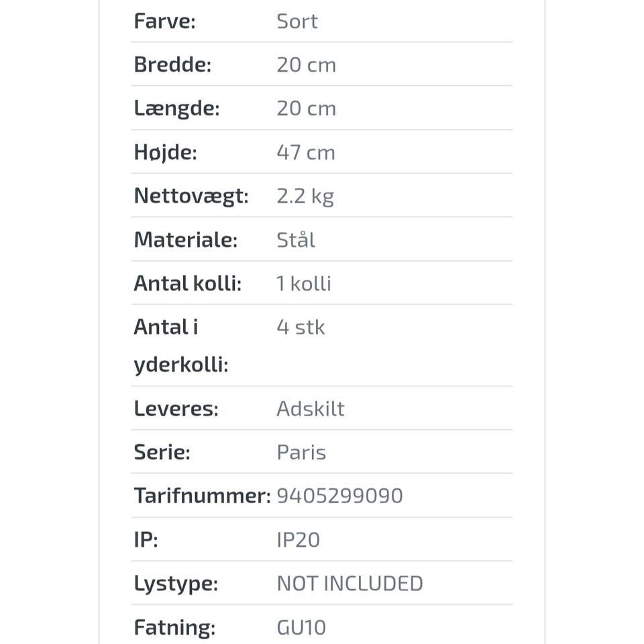The image size is (644, 644).
Task: Open the Paris series value
Action: (301, 452)
